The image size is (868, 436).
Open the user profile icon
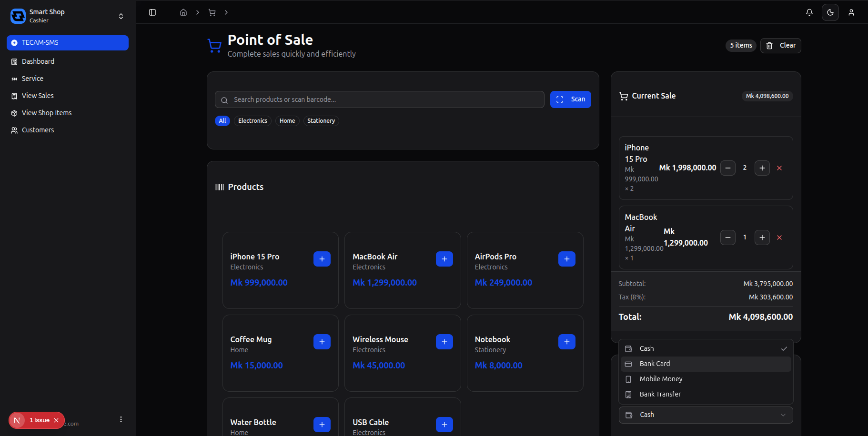click(851, 12)
